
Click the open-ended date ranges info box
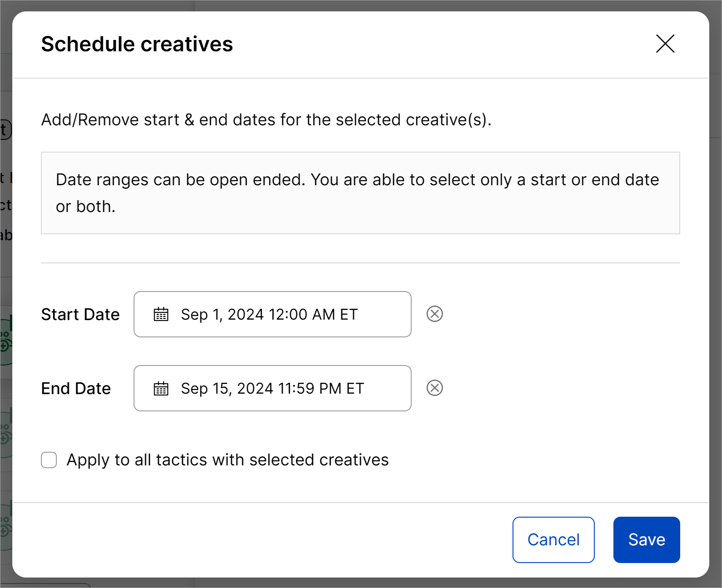click(x=360, y=193)
